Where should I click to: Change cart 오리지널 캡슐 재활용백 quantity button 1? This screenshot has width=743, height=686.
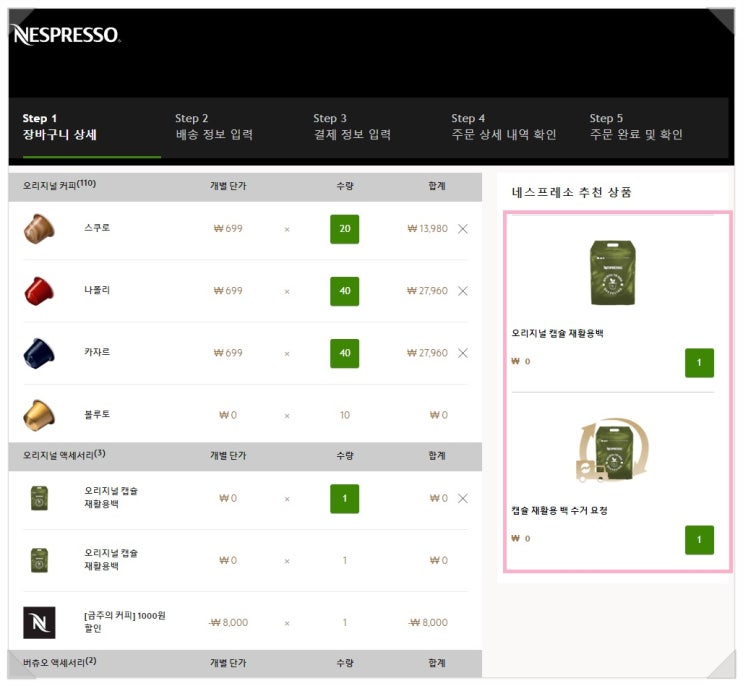[x=344, y=498]
